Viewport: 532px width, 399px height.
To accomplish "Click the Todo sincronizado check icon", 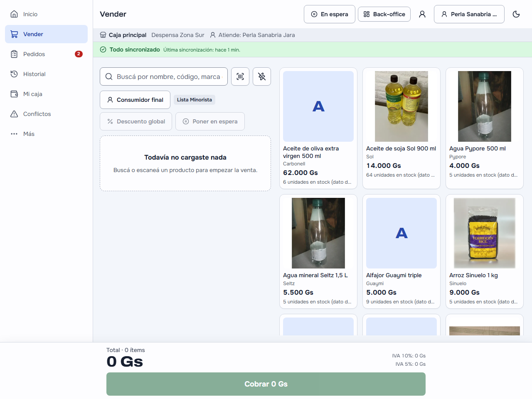I will coord(103,49).
